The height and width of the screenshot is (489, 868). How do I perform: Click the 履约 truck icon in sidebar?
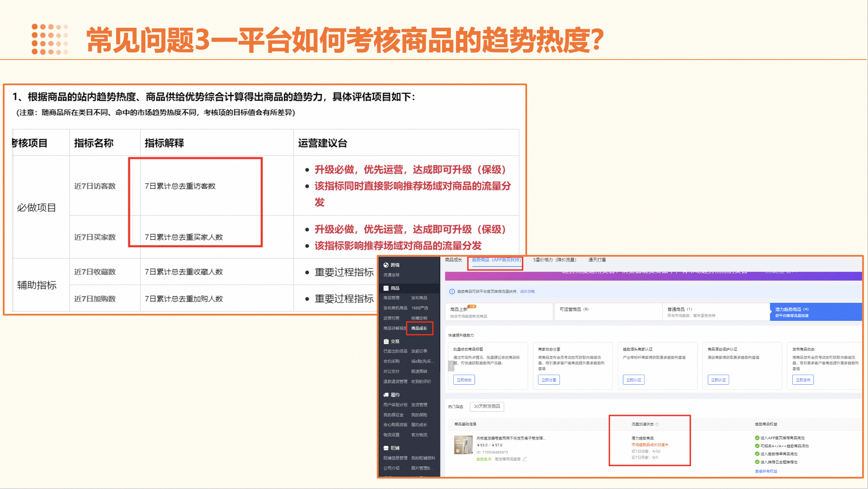click(x=386, y=395)
